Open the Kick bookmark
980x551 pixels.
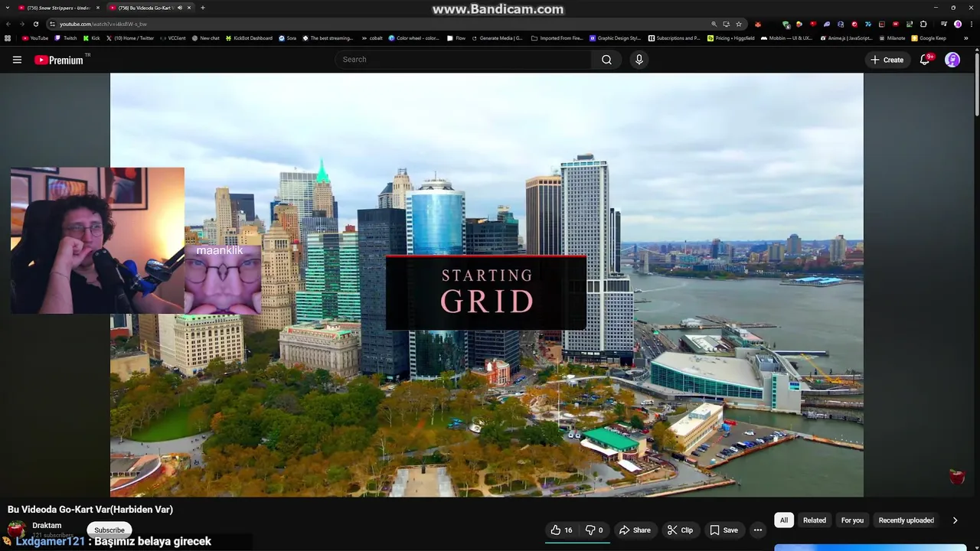point(92,37)
